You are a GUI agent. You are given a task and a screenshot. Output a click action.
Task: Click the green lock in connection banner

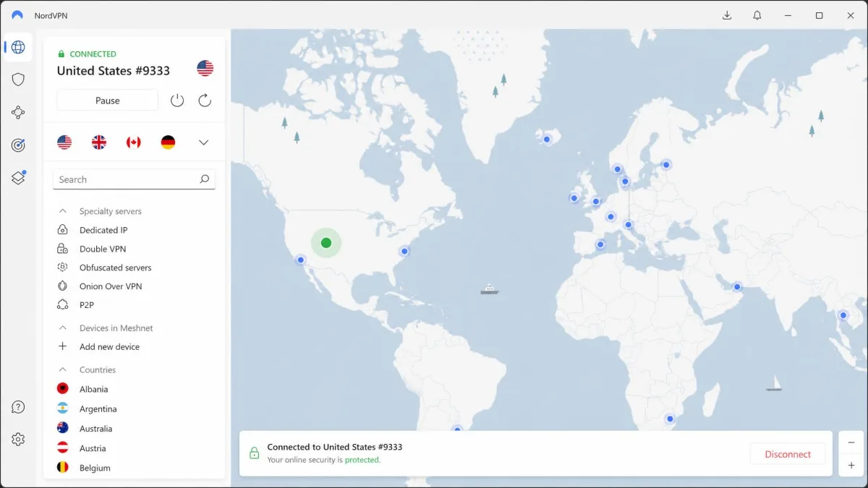[x=254, y=453]
